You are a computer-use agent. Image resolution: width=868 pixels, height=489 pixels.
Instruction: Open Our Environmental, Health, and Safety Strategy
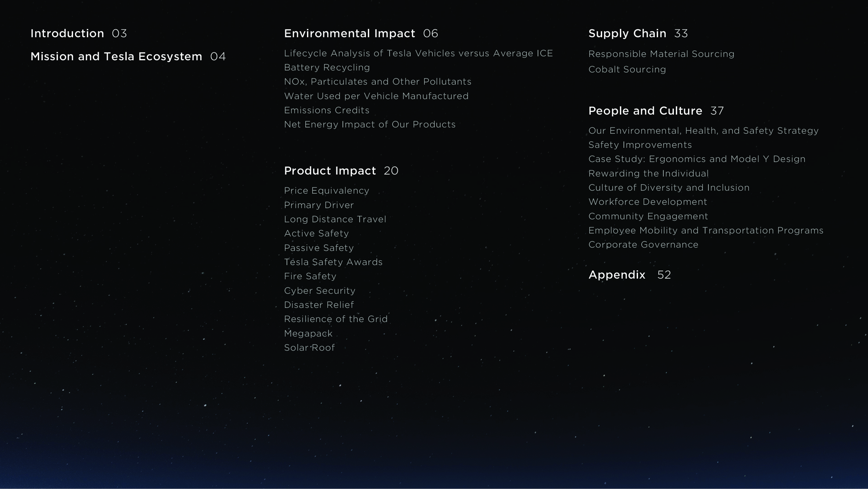tap(703, 130)
